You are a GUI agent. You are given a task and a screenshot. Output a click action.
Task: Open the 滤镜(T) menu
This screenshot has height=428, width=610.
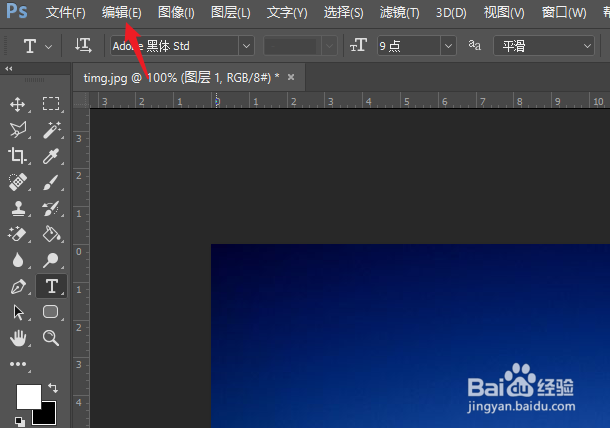click(x=400, y=12)
